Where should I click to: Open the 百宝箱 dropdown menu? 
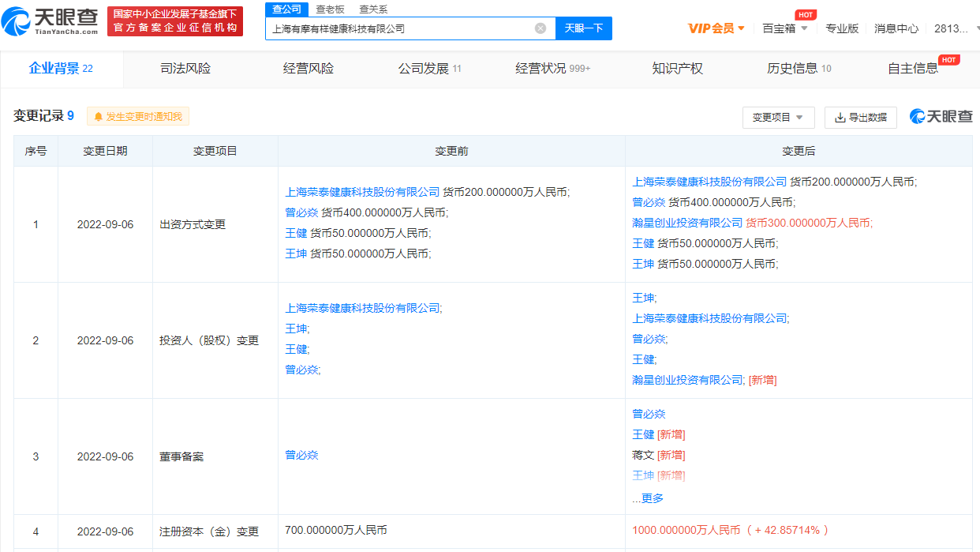(x=785, y=28)
